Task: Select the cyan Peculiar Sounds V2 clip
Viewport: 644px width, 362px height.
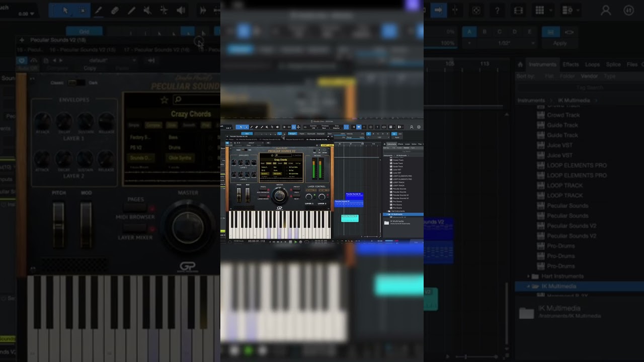Action: (350, 218)
